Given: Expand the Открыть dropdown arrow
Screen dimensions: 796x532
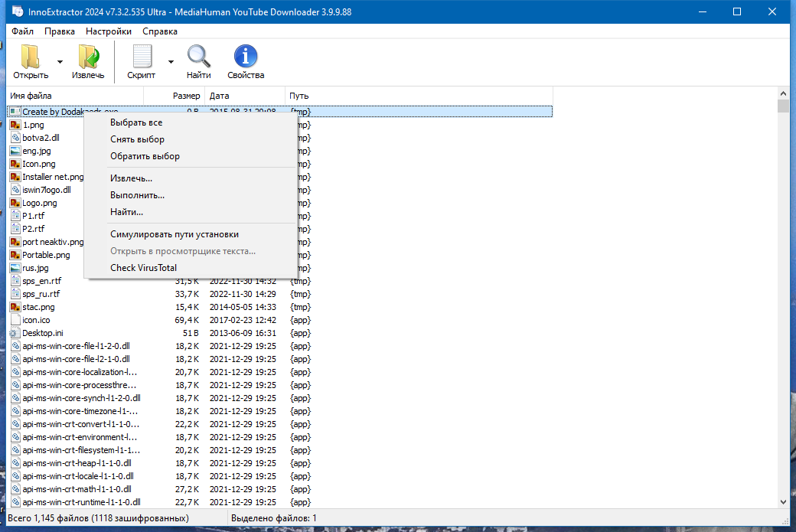Looking at the screenshot, I should tap(60, 62).
